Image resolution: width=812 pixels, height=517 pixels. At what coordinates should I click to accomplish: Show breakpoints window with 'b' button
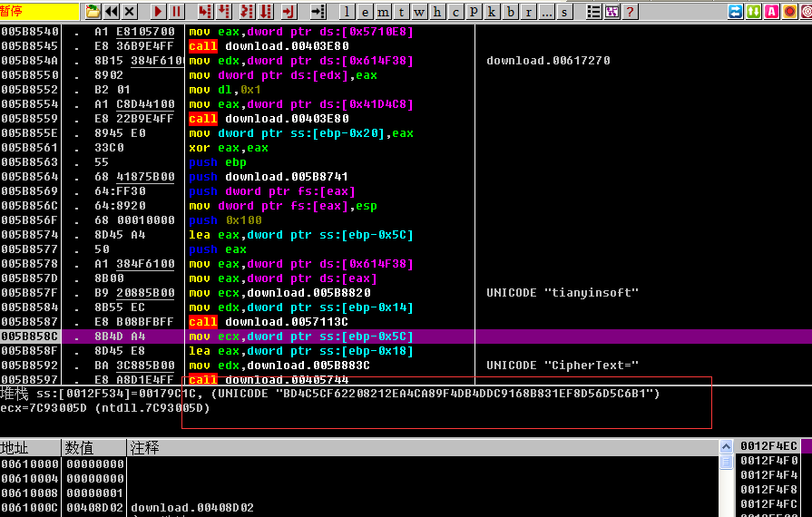point(512,12)
